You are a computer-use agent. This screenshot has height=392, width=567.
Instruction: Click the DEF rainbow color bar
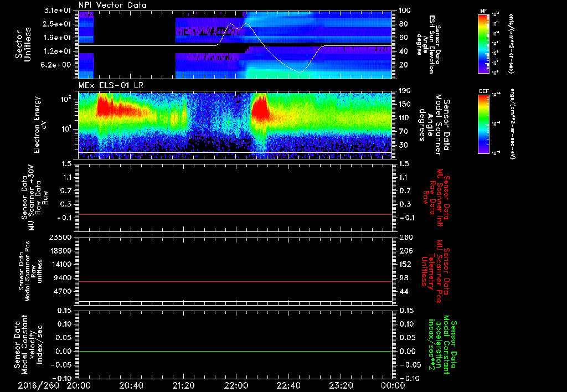coord(484,124)
